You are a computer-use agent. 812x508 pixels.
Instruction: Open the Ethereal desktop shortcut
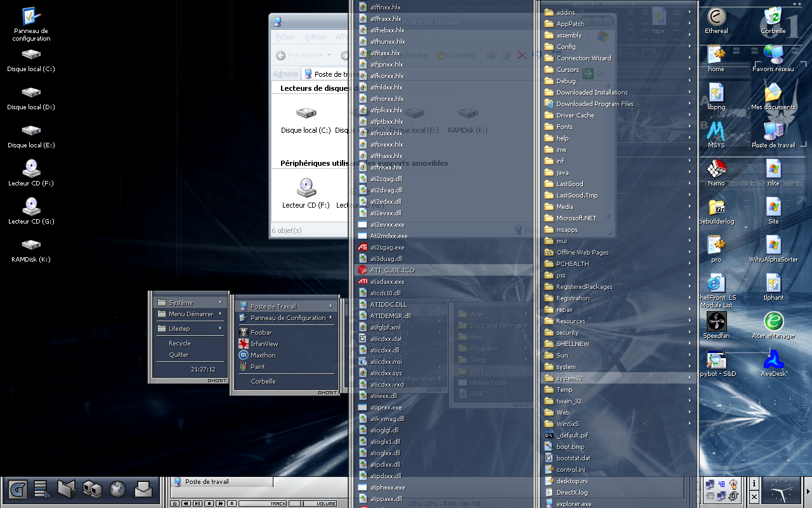tap(716, 20)
